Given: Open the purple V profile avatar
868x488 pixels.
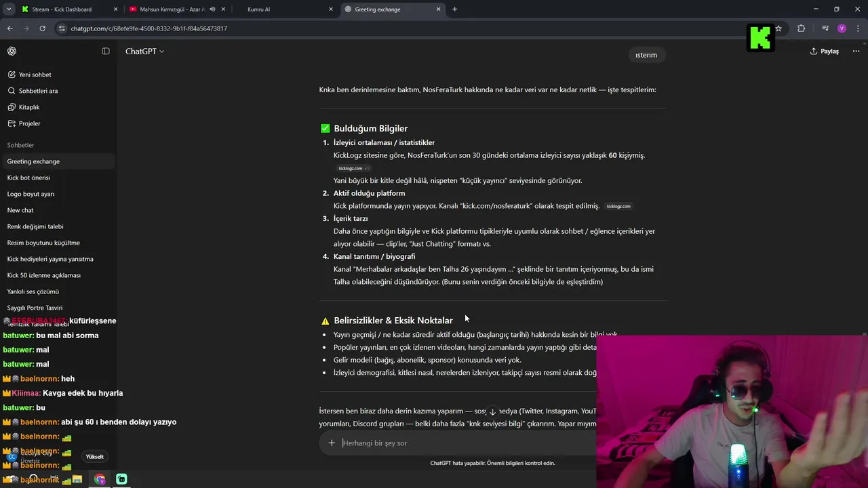Looking at the screenshot, I should tap(842, 28).
